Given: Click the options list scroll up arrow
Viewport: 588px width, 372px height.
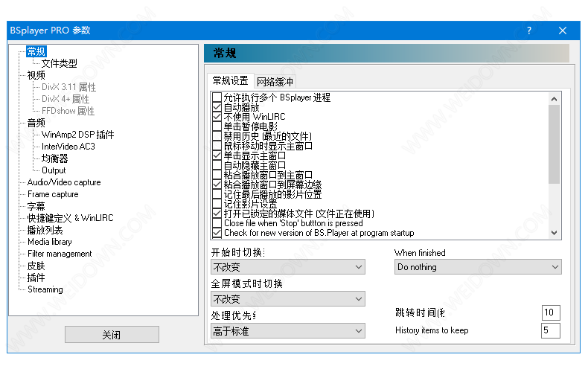Looking at the screenshot, I should 555,99.
